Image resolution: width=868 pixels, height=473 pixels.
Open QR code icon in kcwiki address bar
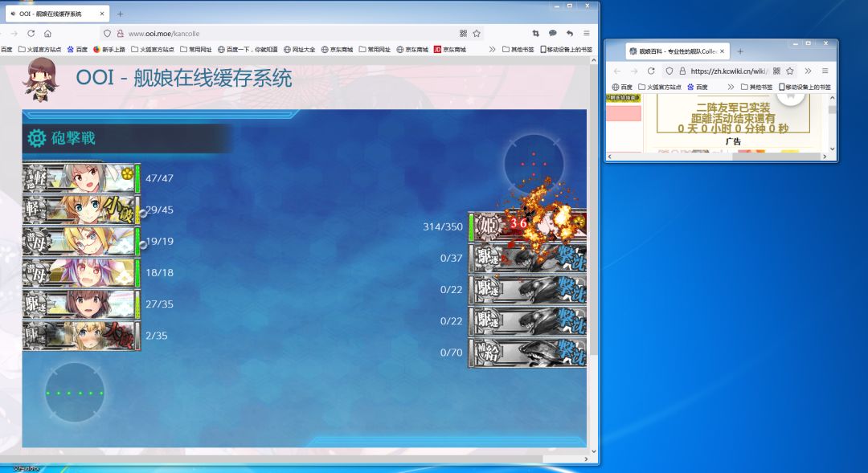pyautogui.click(x=776, y=71)
